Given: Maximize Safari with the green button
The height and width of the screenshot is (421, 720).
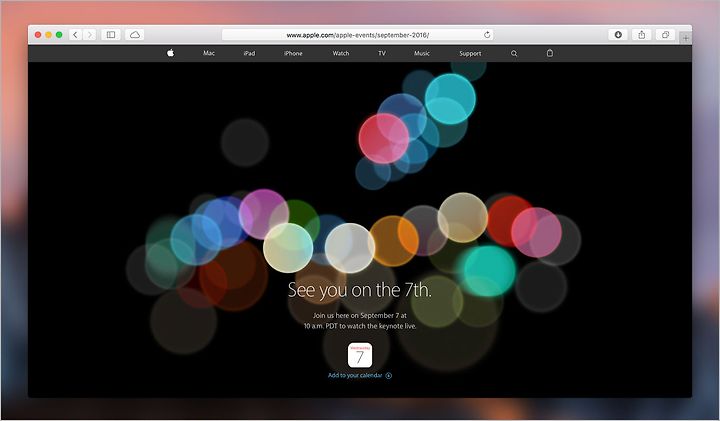Looking at the screenshot, I should tap(59, 34).
